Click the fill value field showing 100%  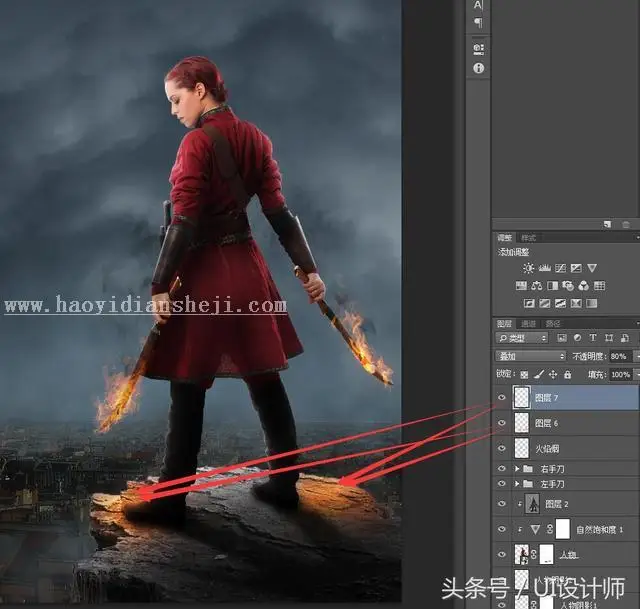[x=620, y=374]
